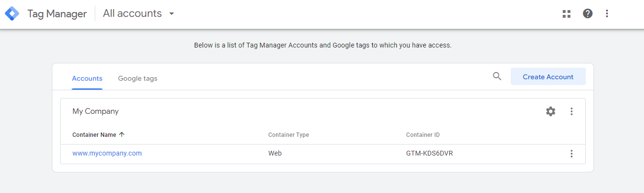This screenshot has width=644, height=193.
Task: Click the Web container type cell
Action: click(x=275, y=154)
